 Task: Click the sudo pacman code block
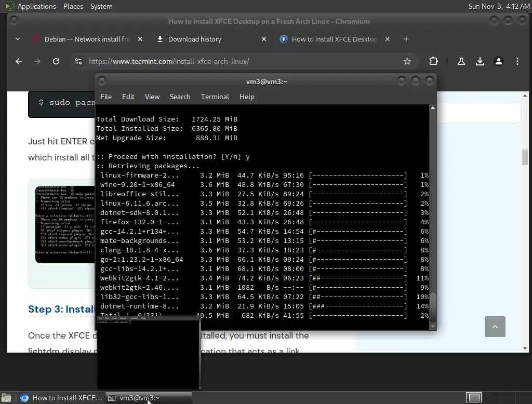[x=62, y=104]
